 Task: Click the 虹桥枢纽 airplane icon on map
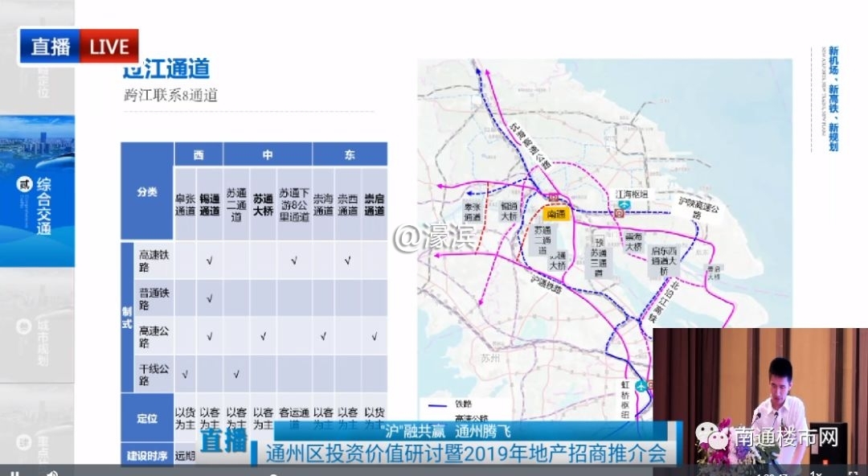click(641, 387)
